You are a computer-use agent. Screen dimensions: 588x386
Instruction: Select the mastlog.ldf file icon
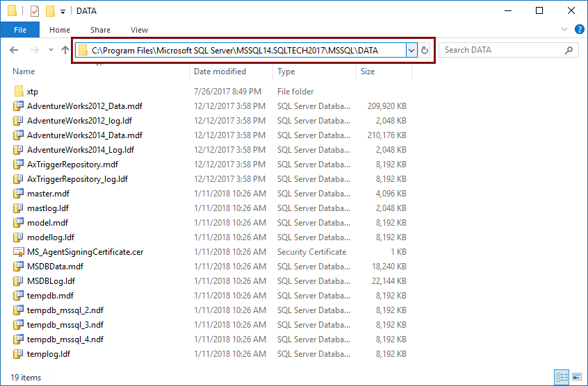click(x=18, y=208)
